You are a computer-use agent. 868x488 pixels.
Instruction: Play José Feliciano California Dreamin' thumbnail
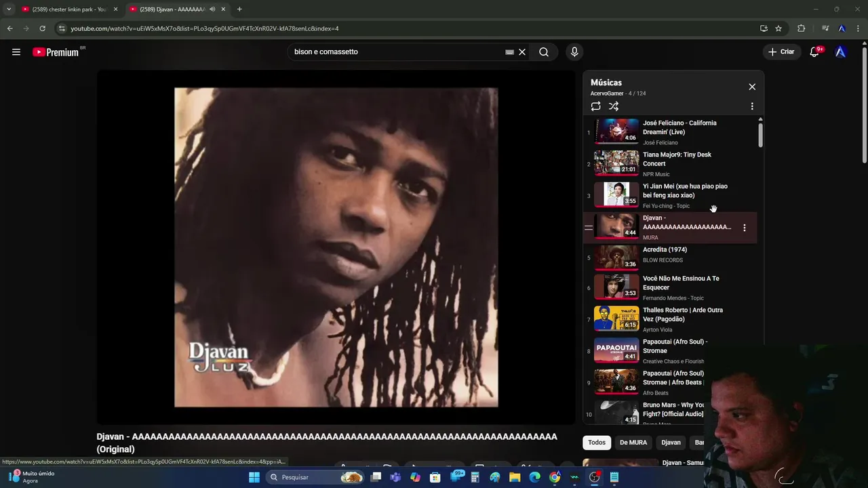click(616, 131)
